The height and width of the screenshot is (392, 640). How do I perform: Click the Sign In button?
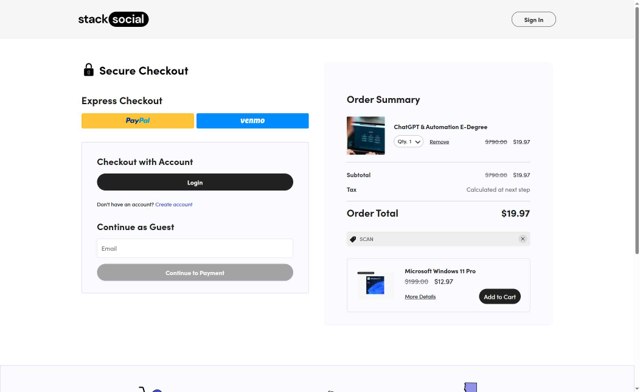click(533, 20)
